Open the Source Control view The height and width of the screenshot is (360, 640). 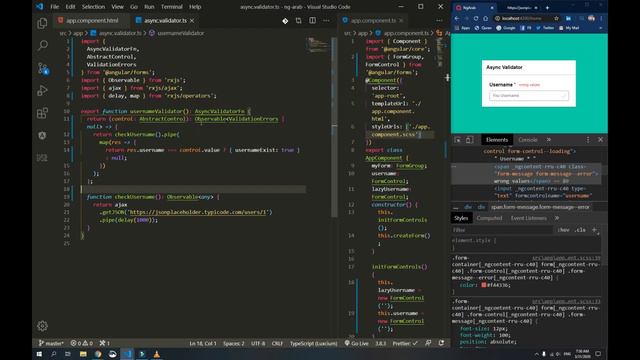point(43,68)
